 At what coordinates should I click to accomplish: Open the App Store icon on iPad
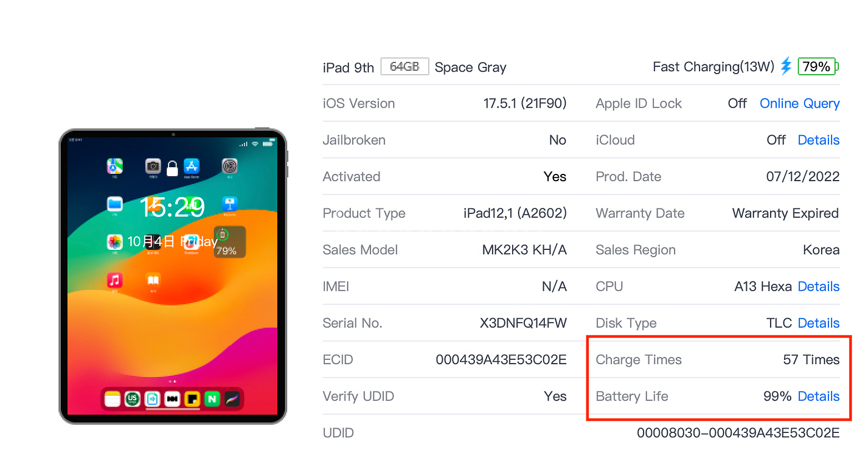[192, 165]
